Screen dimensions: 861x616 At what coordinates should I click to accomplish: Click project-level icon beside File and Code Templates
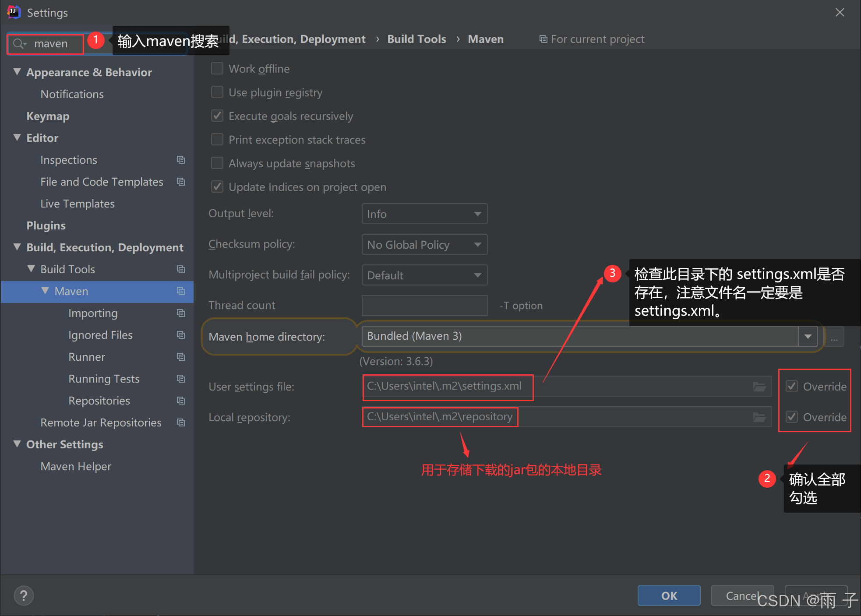tap(181, 182)
